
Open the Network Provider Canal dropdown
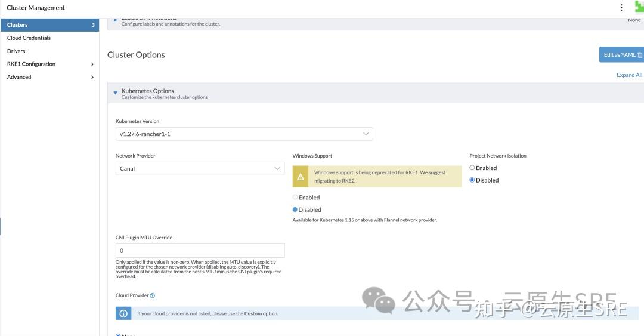pos(200,169)
